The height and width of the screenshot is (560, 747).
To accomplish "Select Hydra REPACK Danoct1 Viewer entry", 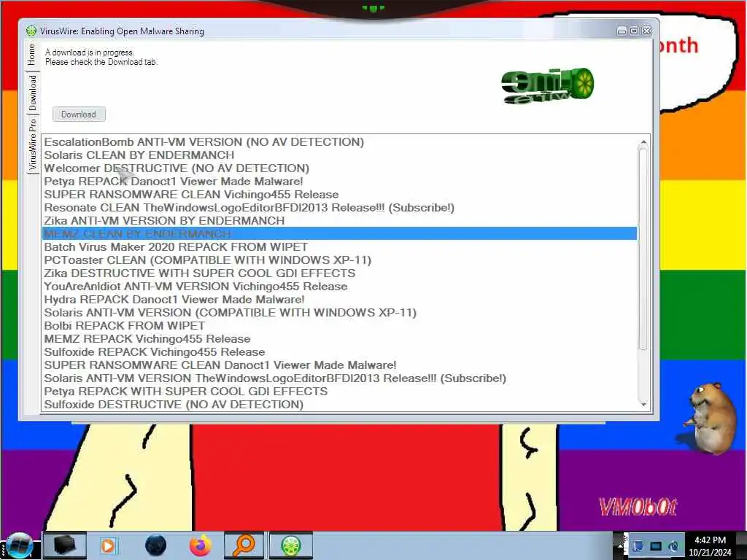I will [340, 300].
